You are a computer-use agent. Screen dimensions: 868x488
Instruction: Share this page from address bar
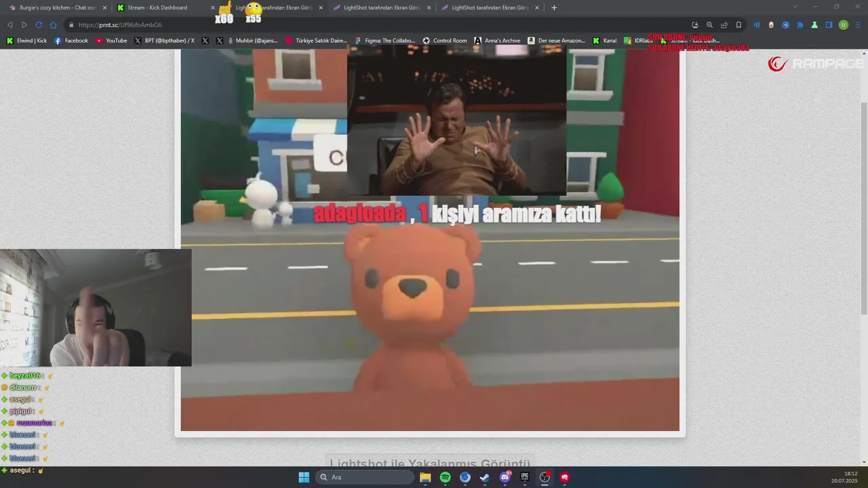point(724,25)
